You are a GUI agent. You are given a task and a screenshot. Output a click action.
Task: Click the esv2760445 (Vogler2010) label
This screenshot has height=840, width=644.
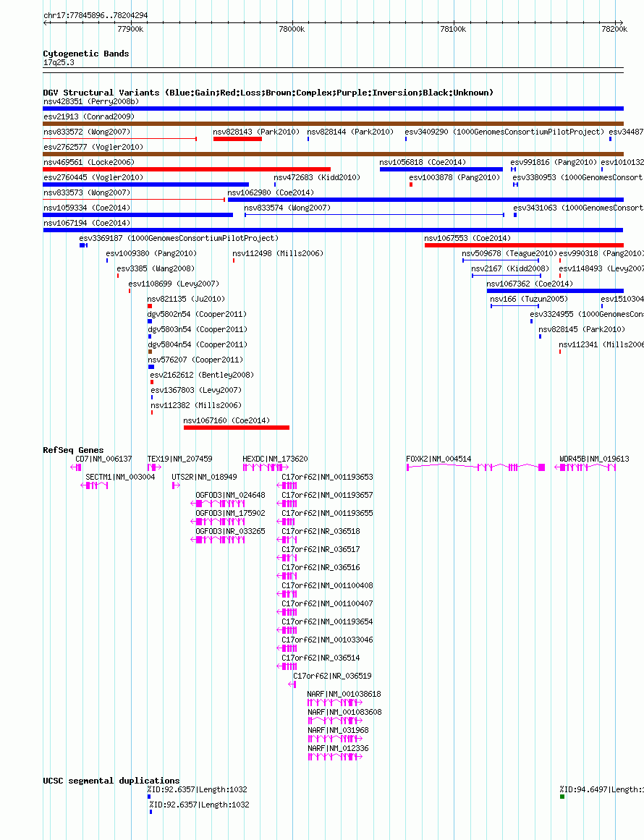coord(93,177)
